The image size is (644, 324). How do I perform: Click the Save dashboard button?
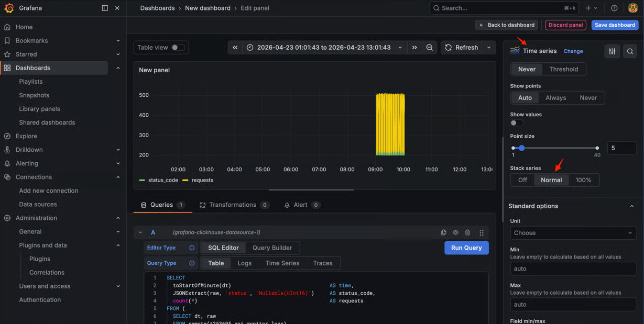(x=615, y=25)
